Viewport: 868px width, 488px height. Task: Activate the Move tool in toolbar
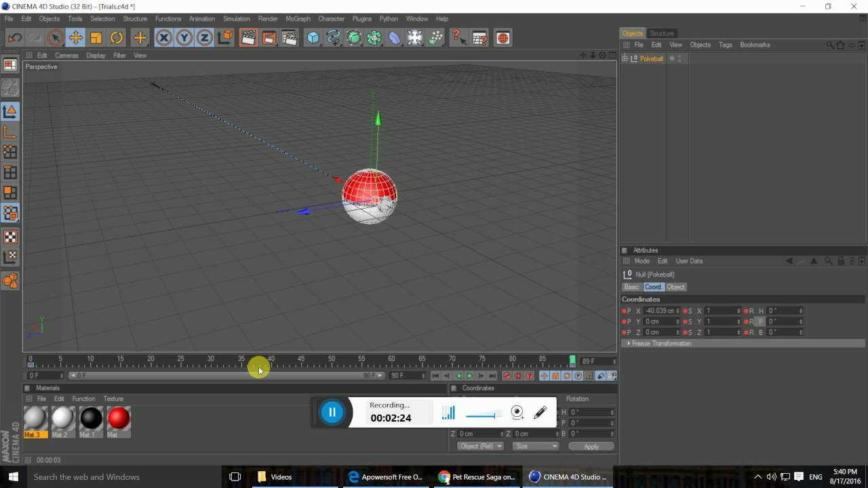point(76,38)
